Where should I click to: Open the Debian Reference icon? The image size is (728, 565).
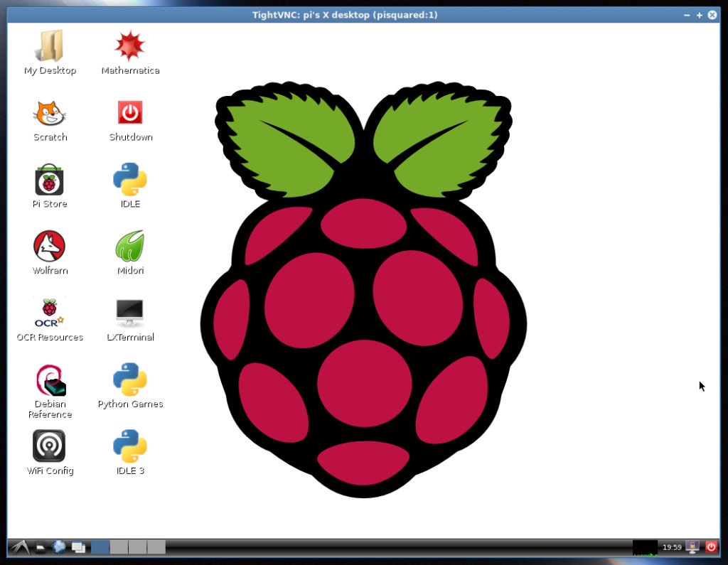click(50, 380)
